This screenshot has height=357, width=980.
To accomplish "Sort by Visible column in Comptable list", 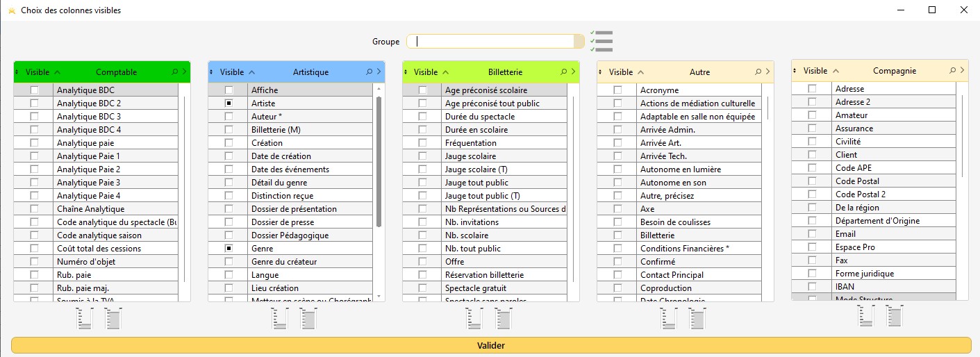I will click(38, 72).
